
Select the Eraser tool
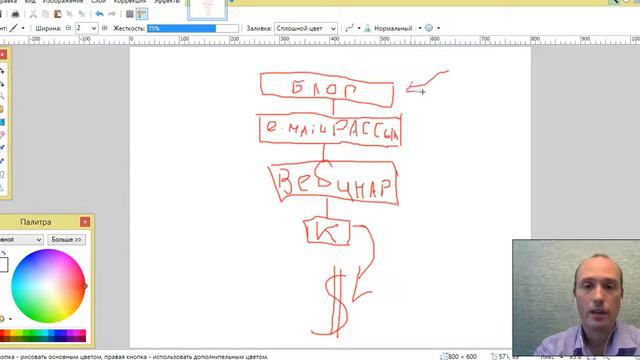click(x=2, y=135)
